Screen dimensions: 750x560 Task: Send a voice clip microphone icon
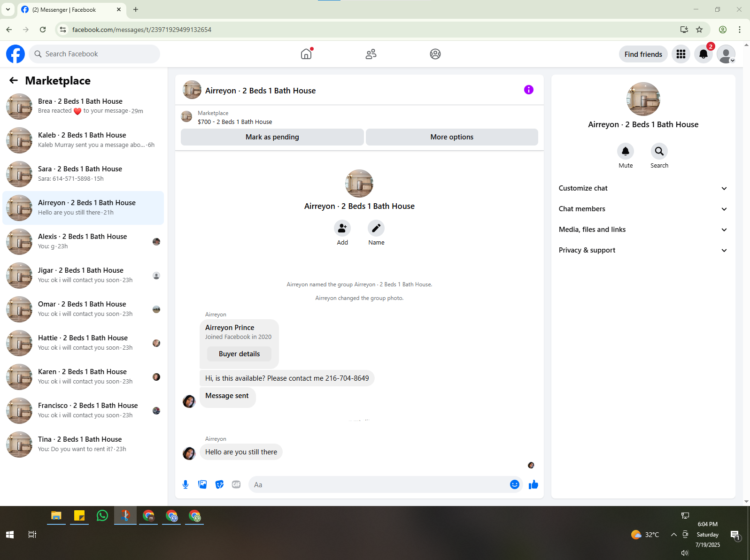pyautogui.click(x=186, y=484)
